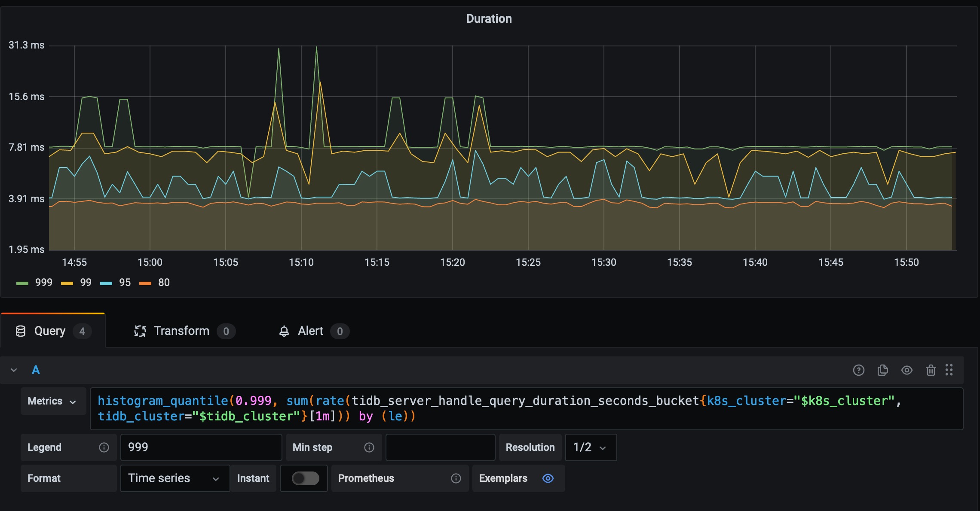Delete query A with trash icon
980x511 pixels.
click(x=931, y=370)
